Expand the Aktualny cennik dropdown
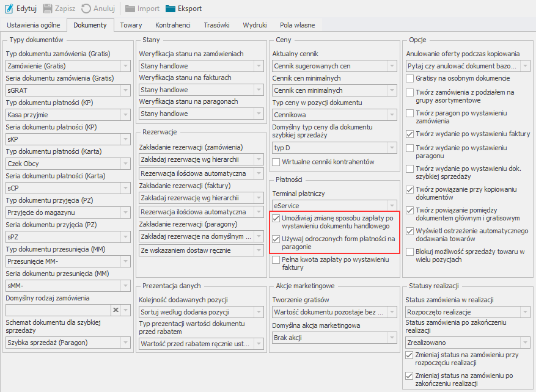536x392 pixels. point(392,66)
